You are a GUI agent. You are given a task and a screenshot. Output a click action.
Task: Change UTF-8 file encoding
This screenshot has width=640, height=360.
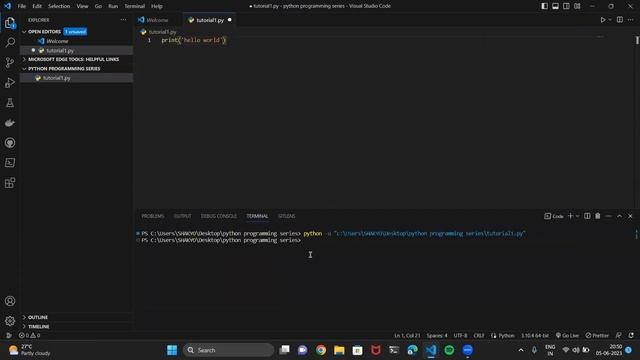[460, 335]
